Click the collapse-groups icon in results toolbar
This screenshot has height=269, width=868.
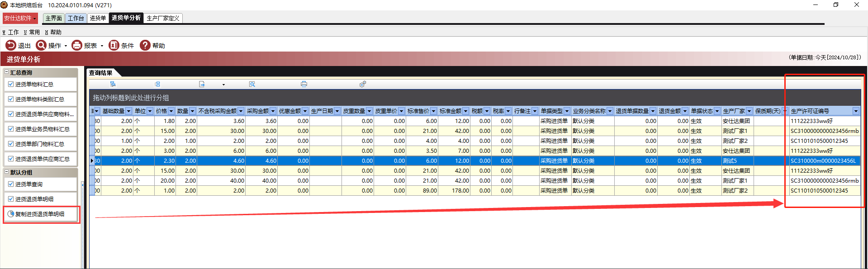tap(157, 84)
